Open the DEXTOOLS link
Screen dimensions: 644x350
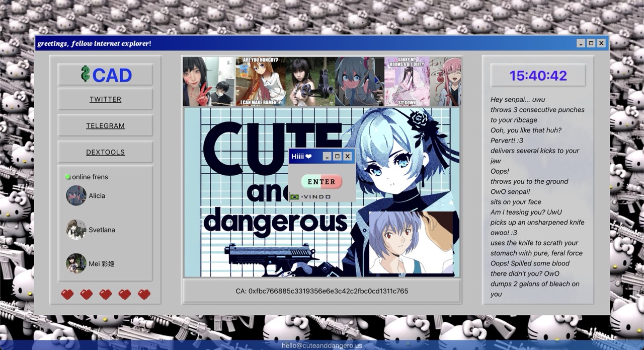(105, 152)
